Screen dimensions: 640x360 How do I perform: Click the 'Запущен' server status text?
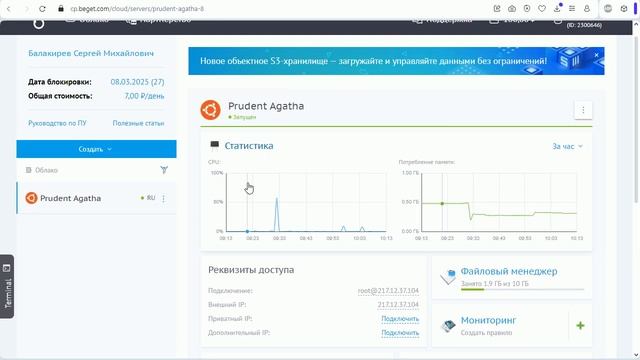pos(244,117)
